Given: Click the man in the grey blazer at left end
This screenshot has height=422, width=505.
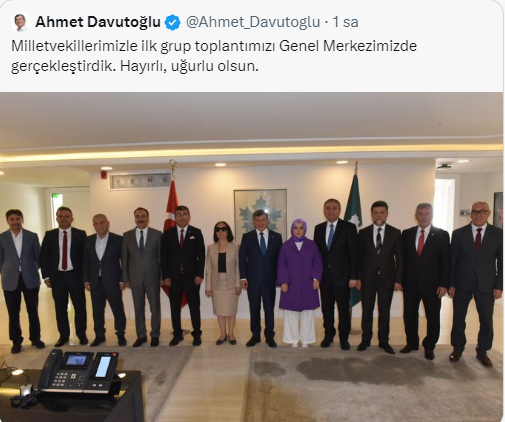Looking at the screenshot, I should [x=20, y=282].
